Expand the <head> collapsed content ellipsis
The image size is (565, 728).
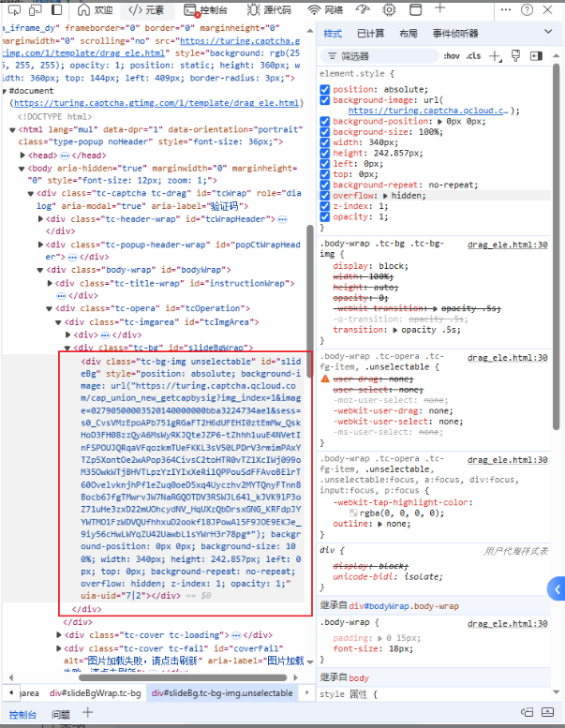pyautogui.click(x=65, y=156)
